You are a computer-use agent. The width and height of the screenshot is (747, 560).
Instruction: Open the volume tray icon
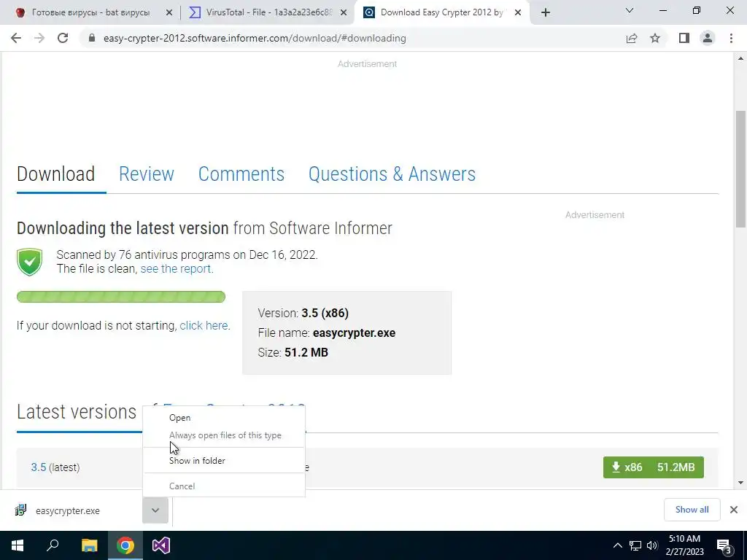pyautogui.click(x=652, y=545)
